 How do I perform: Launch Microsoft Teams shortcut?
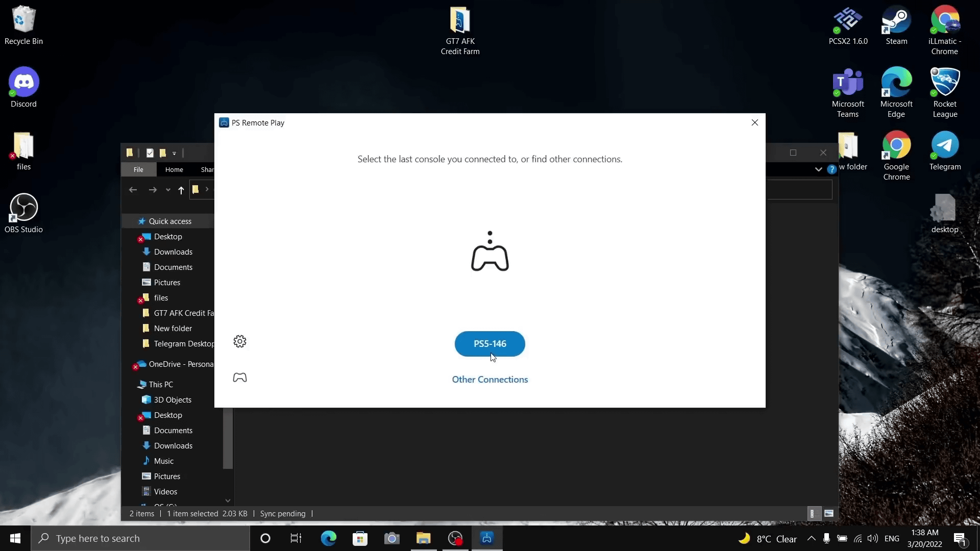point(848,93)
